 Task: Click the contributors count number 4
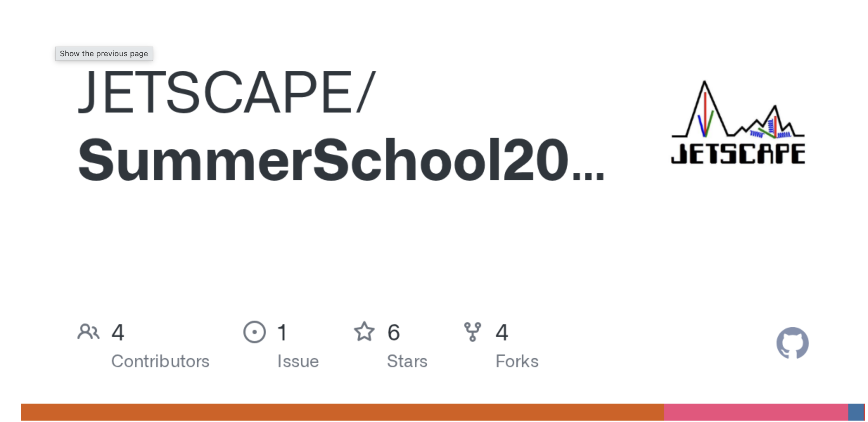pos(118,332)
